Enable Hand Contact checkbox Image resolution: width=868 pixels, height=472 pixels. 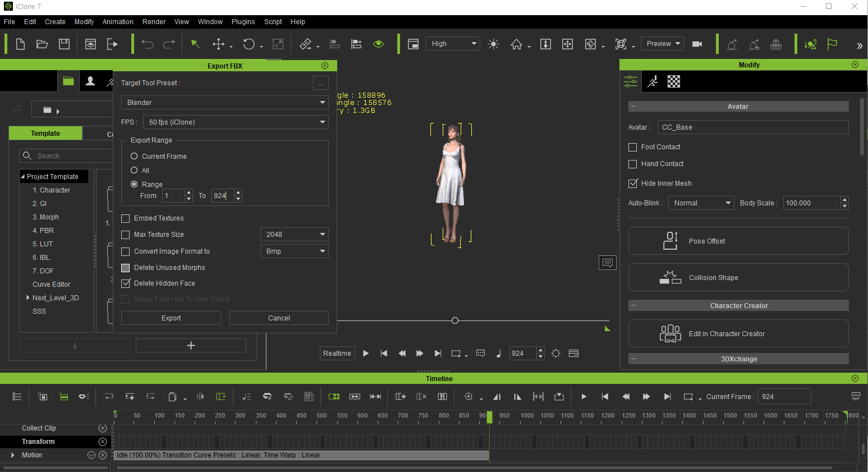tap(633, 164)
